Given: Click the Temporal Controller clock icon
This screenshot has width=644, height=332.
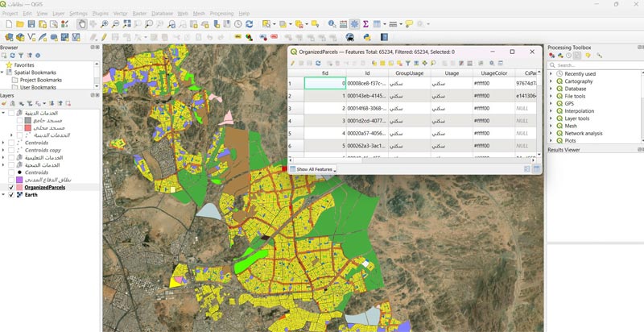Looking at the screenshot, I should coord(237,24).
